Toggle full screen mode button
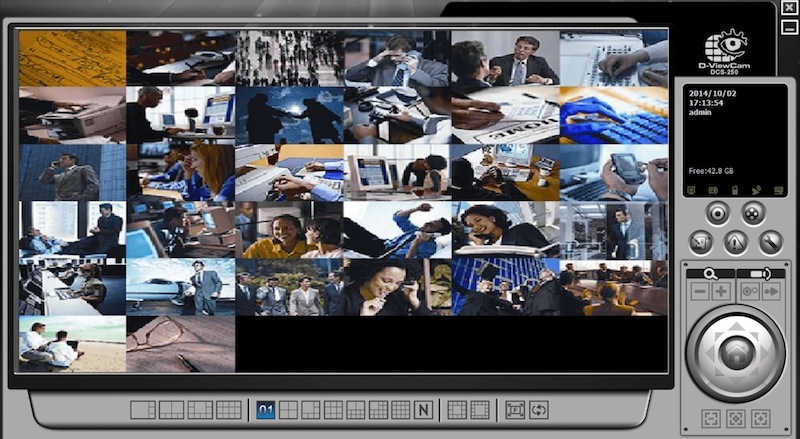This screenshot has height=439, width=800. point(515,409)
